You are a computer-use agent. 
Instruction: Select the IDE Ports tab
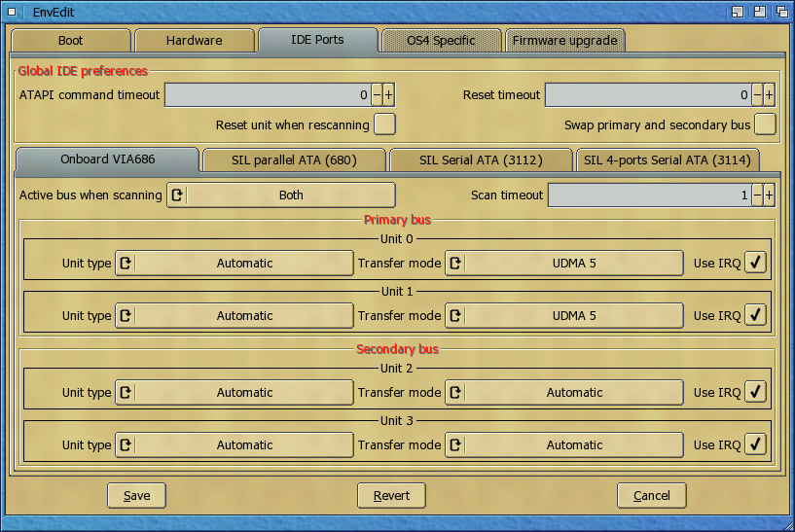318,40
